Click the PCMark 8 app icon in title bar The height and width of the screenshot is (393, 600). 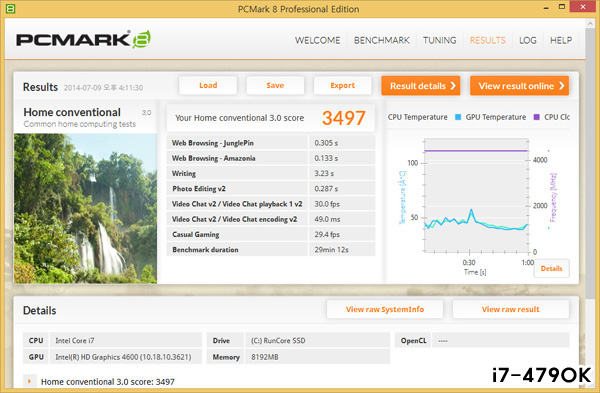(x=10, y=8)
